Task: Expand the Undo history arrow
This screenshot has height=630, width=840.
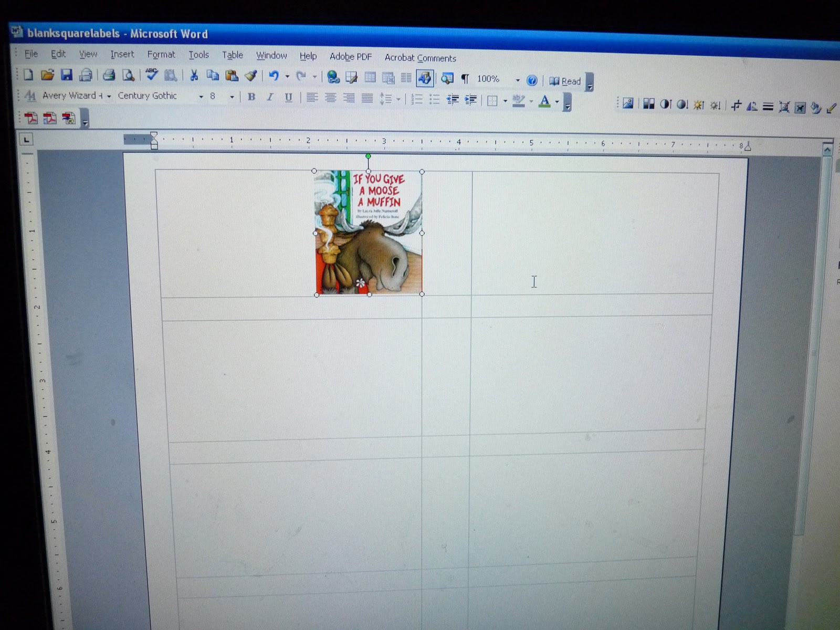Action: tap(287, 77)
